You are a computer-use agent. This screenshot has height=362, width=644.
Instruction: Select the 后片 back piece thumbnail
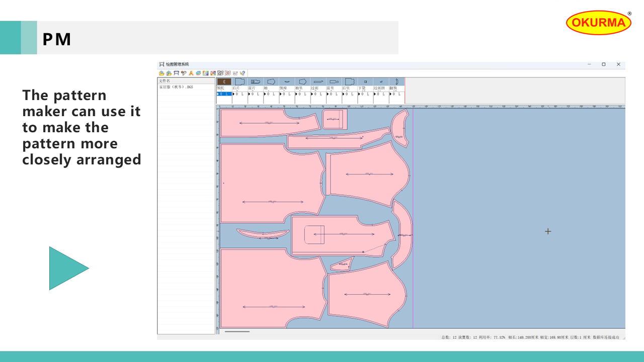239,81
